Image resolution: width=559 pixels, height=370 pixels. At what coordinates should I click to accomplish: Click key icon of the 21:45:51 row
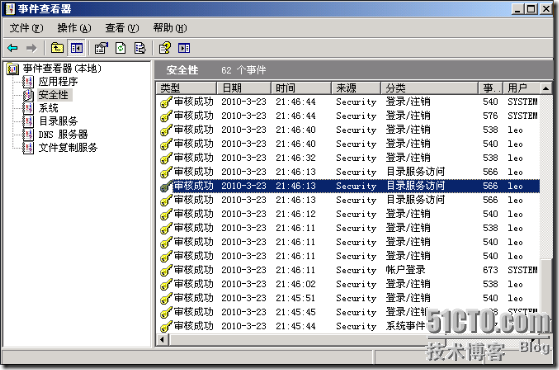pyautogui.click(x=166, y=298)
